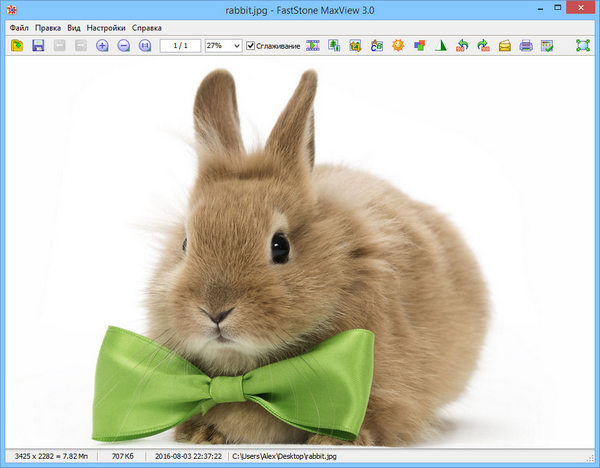
Task: Click the Open file folder icon
Action: (17, 46)
